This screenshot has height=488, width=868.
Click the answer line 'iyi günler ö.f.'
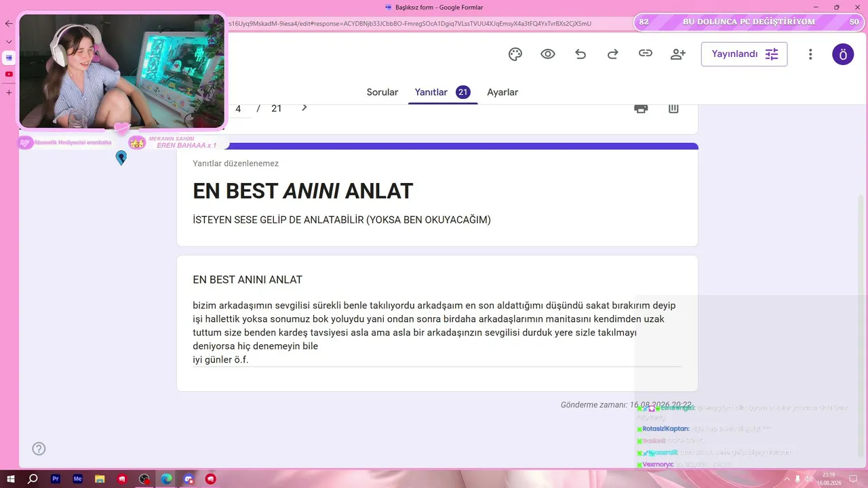(220, 359)
